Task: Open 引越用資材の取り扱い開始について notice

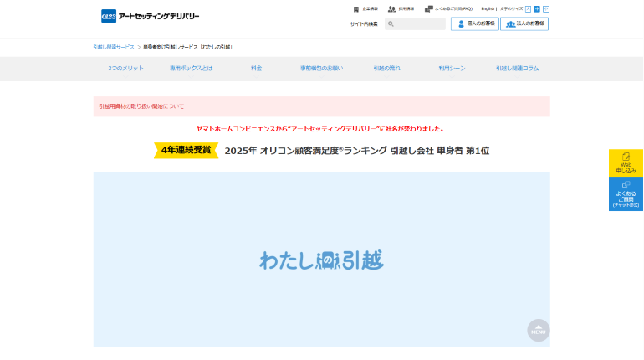Action: pos(141,106)
